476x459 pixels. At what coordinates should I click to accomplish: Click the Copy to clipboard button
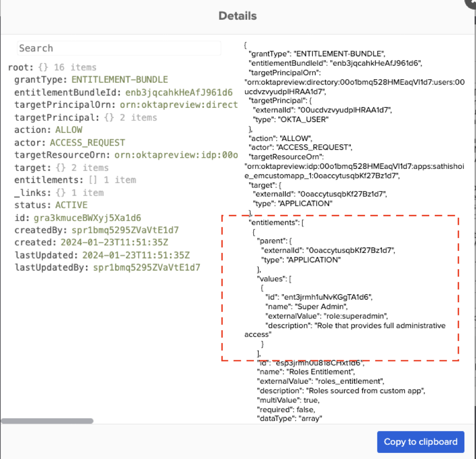coord(420,442)
